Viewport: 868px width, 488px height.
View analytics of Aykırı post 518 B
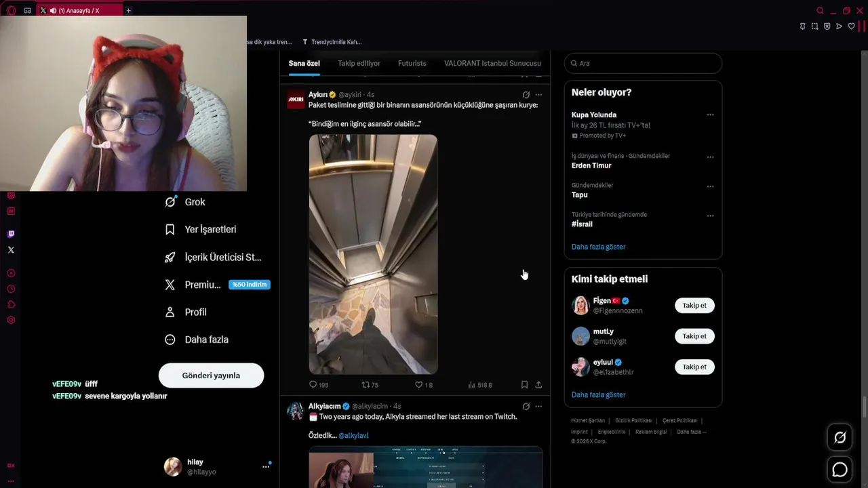pos(479,385)
